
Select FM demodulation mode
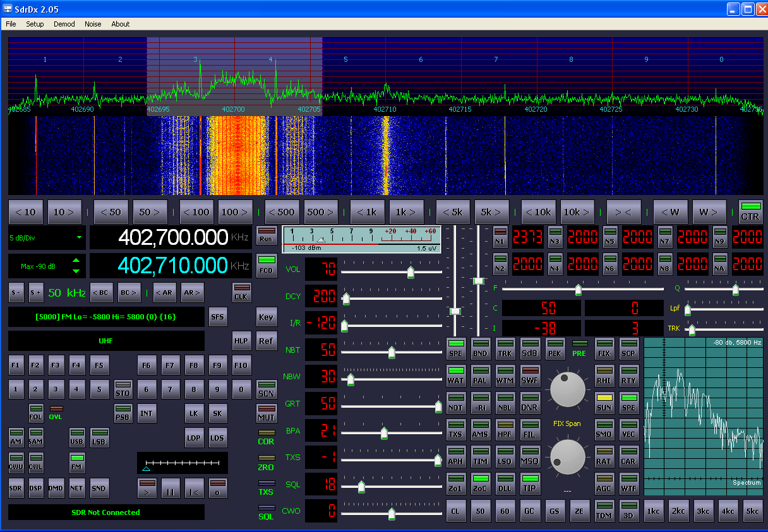click(x=77, y=463)
